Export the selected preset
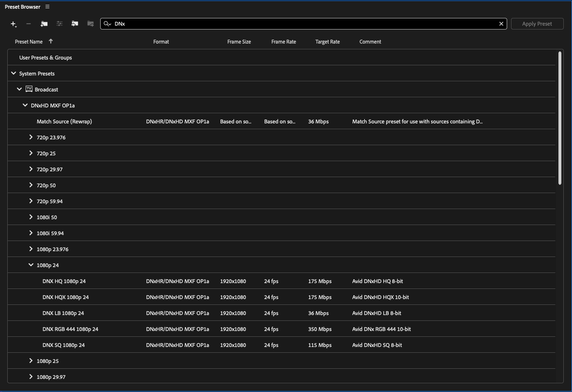The width and height of the screenshot is (572, 392). click(90, 23)
